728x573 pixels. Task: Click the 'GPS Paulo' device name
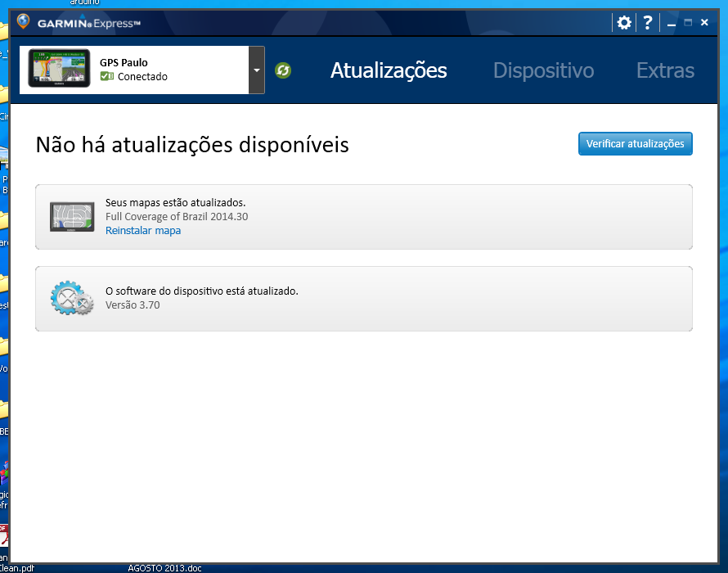point(124,63)
